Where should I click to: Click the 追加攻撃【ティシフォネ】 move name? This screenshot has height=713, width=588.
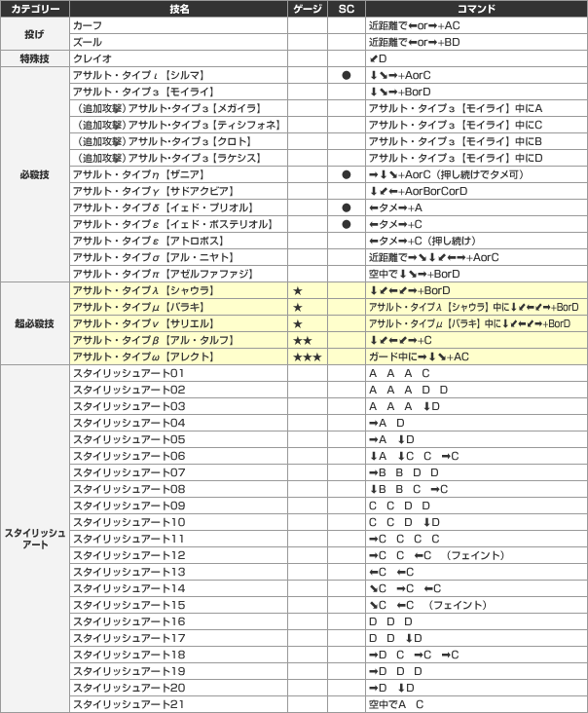[177, 125]
